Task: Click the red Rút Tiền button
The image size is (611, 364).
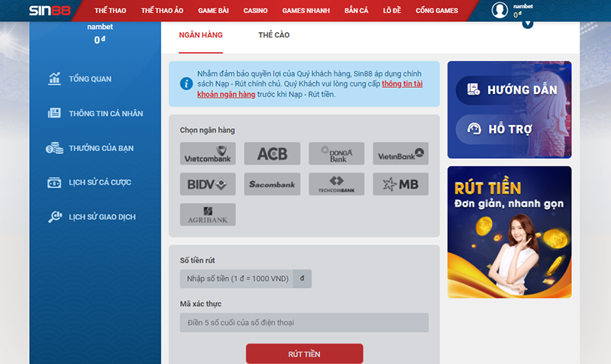Action: click(304, 353)
